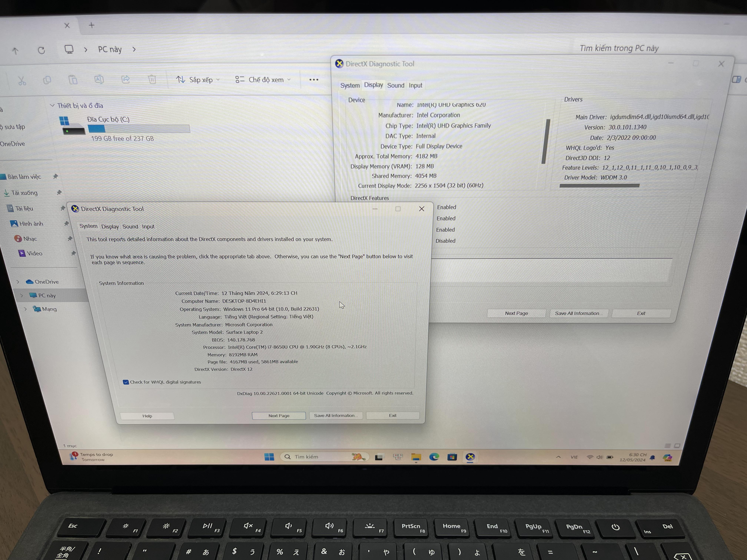747x560 pixels.
Task: Click the Paste clipboard icon in Explorer toolbar
Action: tap(73, 80)
